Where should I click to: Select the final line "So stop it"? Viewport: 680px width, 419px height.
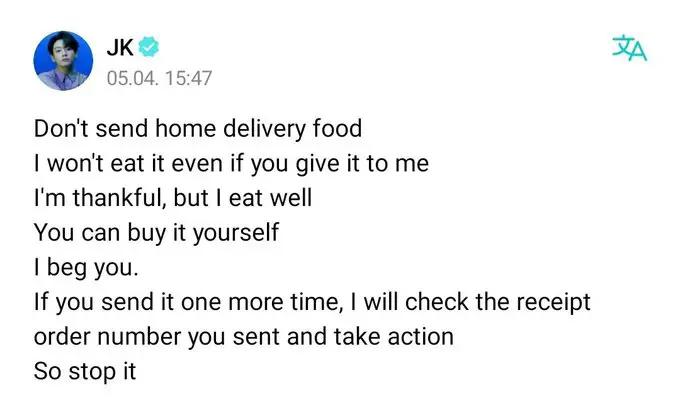(x=85, y=372)
